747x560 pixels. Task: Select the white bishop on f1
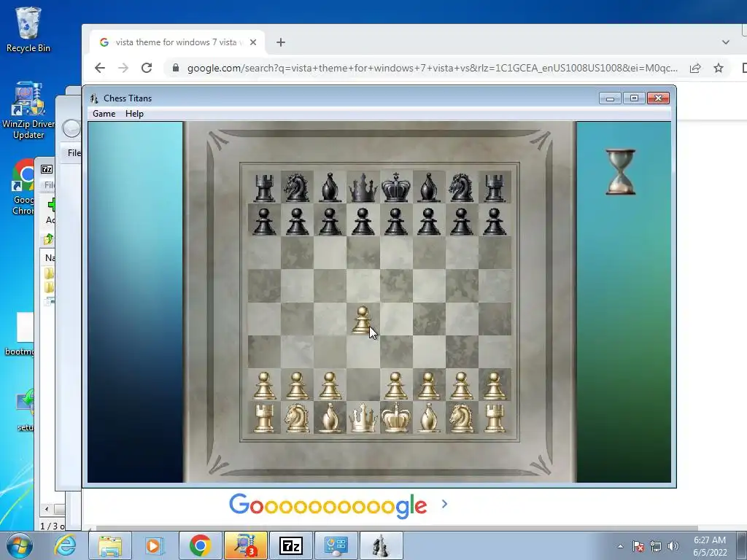pyautogui.click(x=429, y=418)
